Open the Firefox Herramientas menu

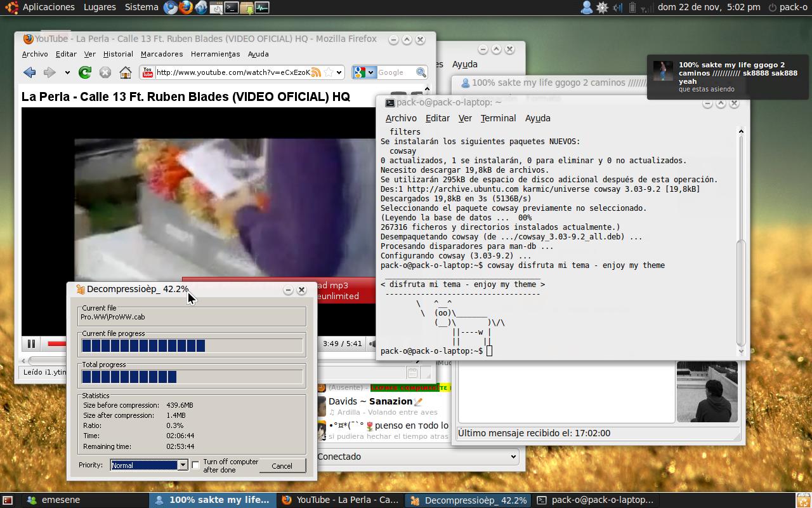pyautogui.click(x=215, y=55)
